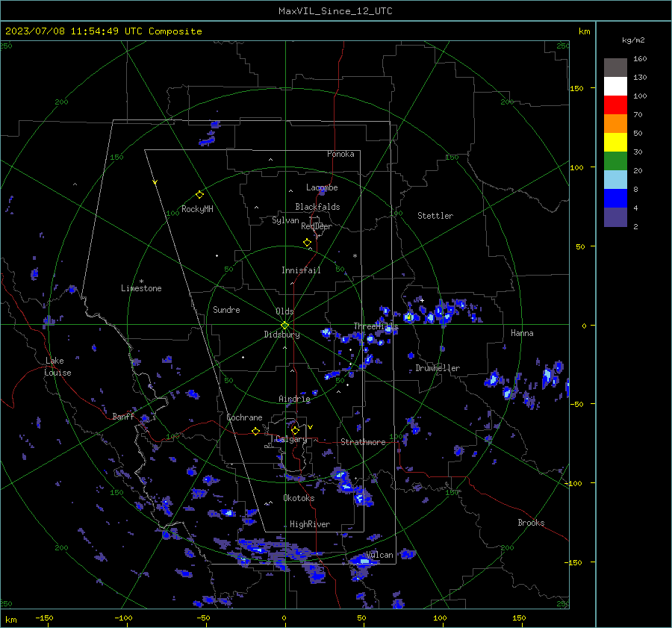Pick the red 70-100 legend swatch
This screenshot has height=628, width=672.
point(615,105)
